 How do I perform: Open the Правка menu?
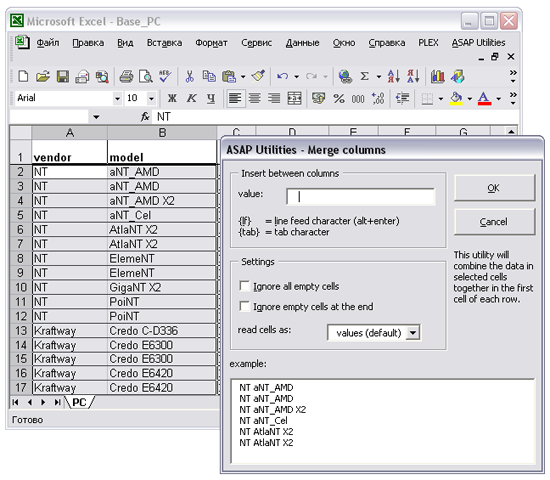coord(88,43)
